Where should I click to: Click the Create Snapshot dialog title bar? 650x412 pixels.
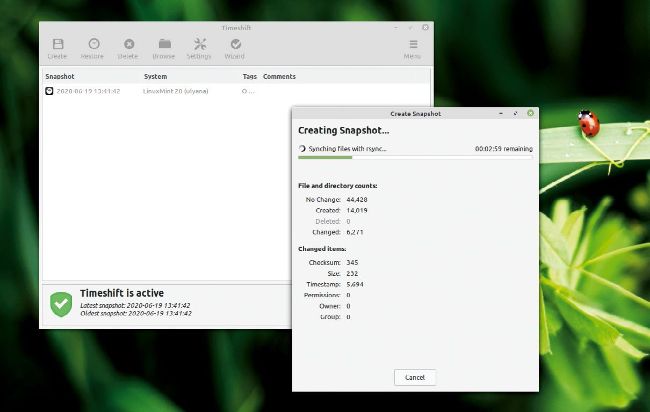pos(415,113)
